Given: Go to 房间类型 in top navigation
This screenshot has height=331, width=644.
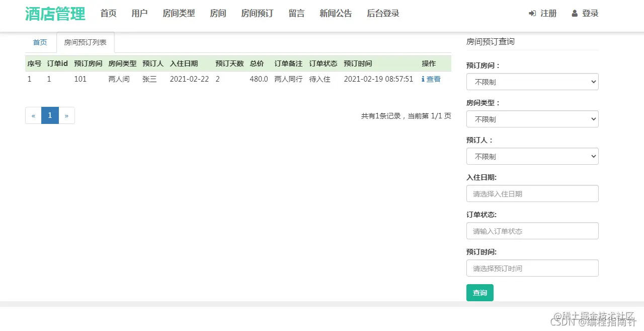Looking at the screenshot, I should pyautogui.click(x=179, y=14).
